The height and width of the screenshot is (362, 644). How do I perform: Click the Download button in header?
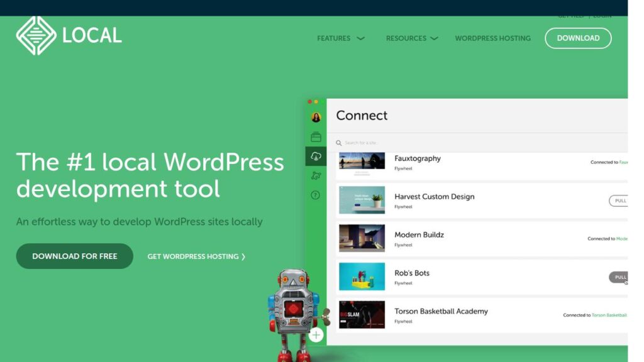[x=578, y=38]
